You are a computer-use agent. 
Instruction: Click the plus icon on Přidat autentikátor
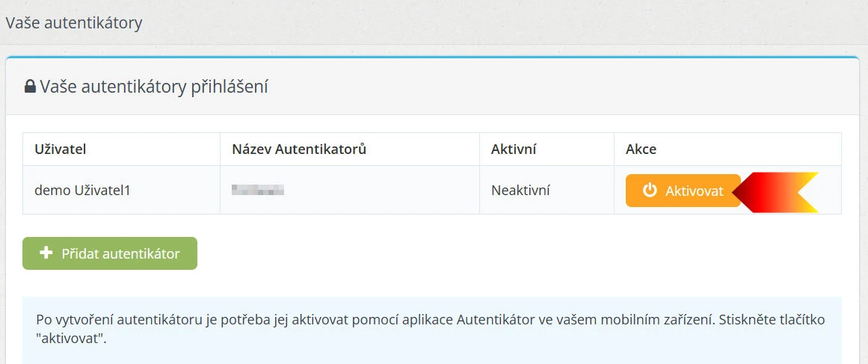(46, 253)
